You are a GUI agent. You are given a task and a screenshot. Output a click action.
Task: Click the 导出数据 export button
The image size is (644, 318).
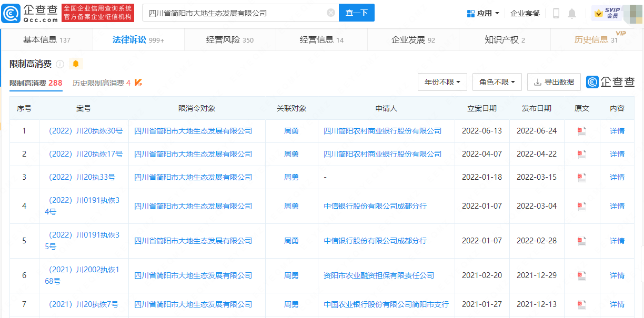pos(554,82)
